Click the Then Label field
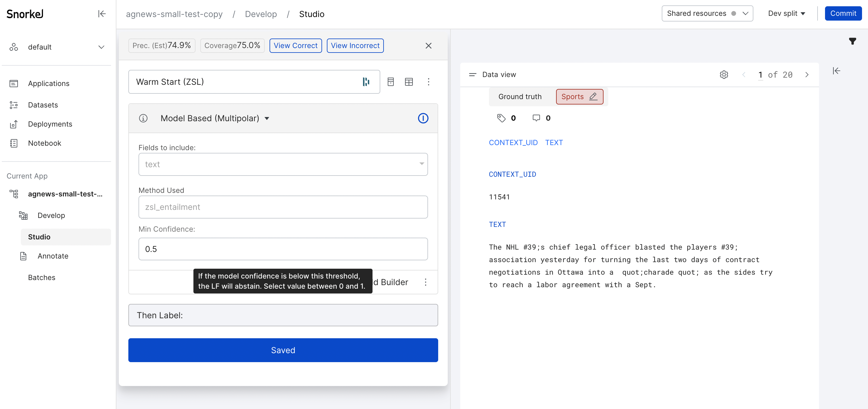Viewport: 868px width, 409px height. (283, 315)
